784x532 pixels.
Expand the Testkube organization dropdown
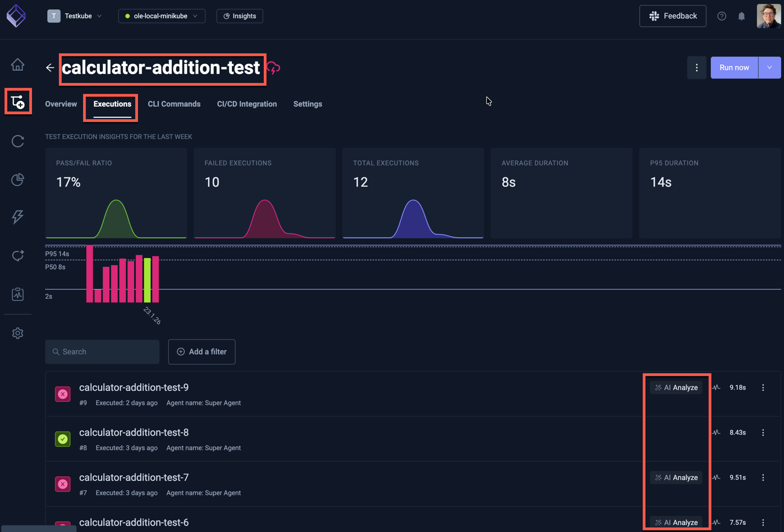point(75,16)
